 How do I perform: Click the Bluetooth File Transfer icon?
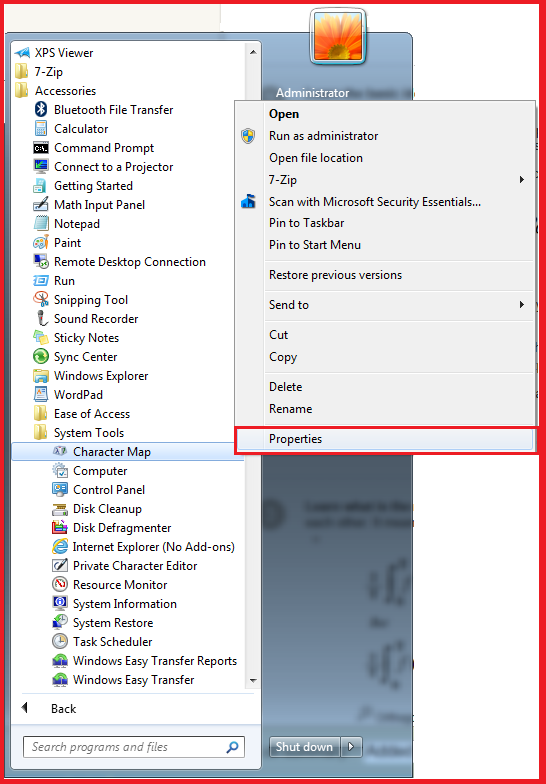coord(41,110)
